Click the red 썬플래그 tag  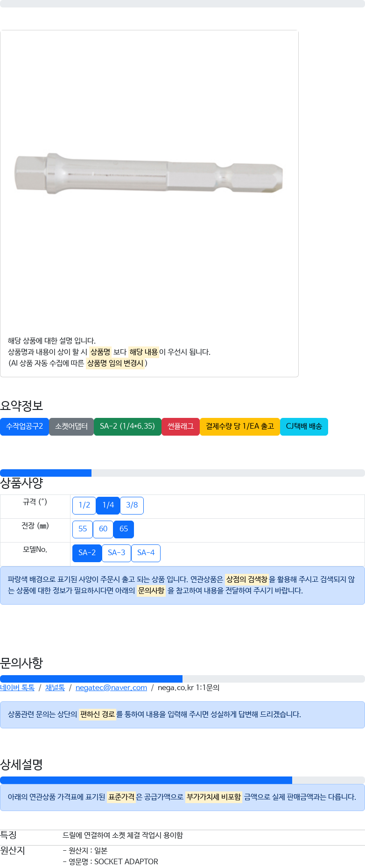[x=181, y=426]
